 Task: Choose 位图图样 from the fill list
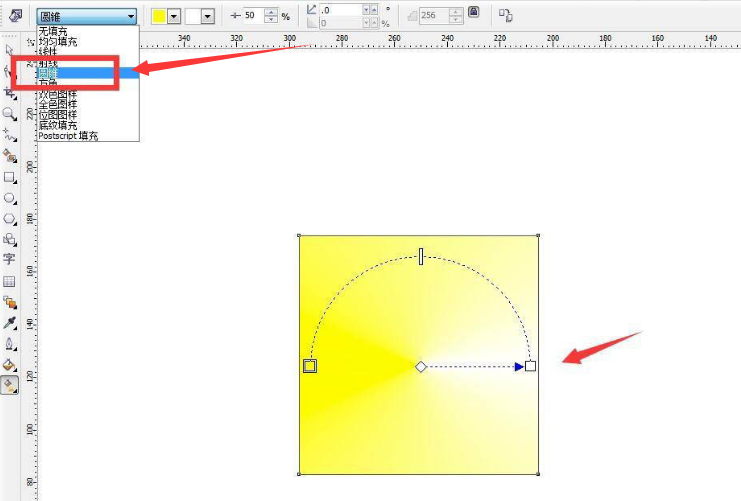(58, 115)
